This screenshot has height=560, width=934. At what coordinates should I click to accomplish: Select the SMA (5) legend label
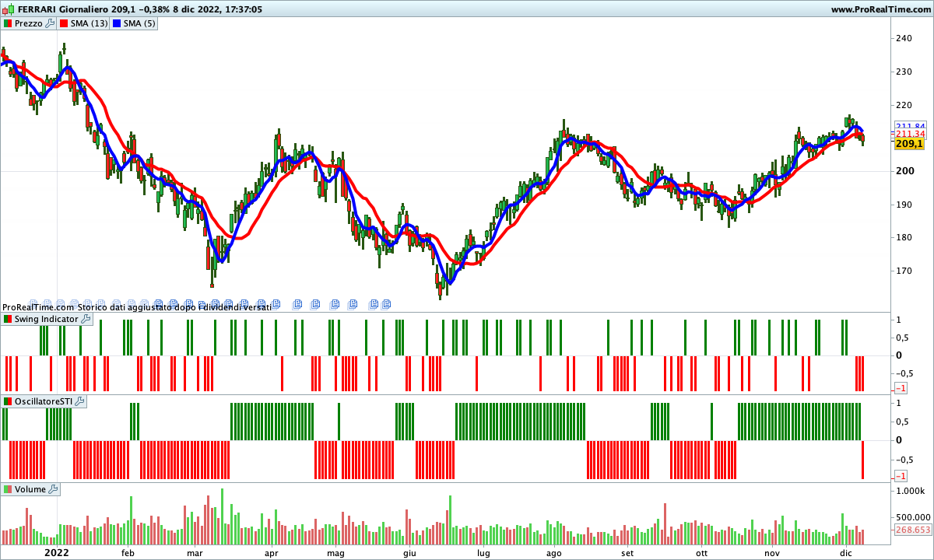coord(140,23)
